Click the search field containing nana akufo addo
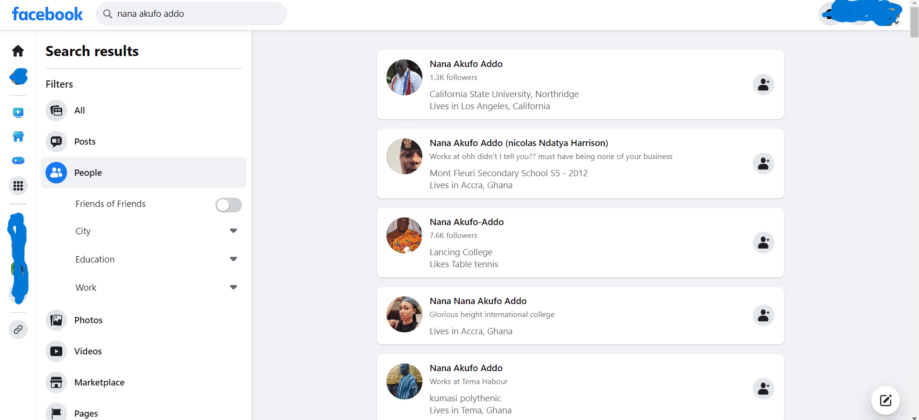Image resolution: width=919 pixels, height=420 pixels. pyautogui.click(x=195, y=15)
